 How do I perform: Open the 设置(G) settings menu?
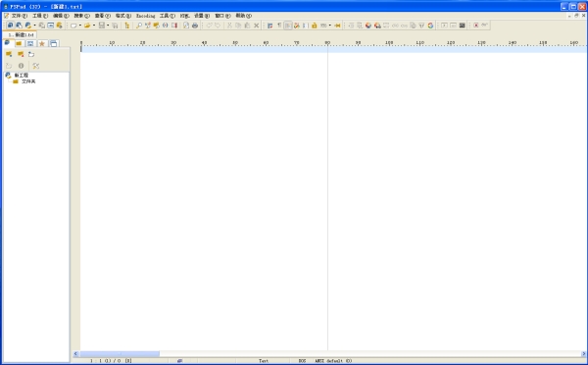point(201,16)
